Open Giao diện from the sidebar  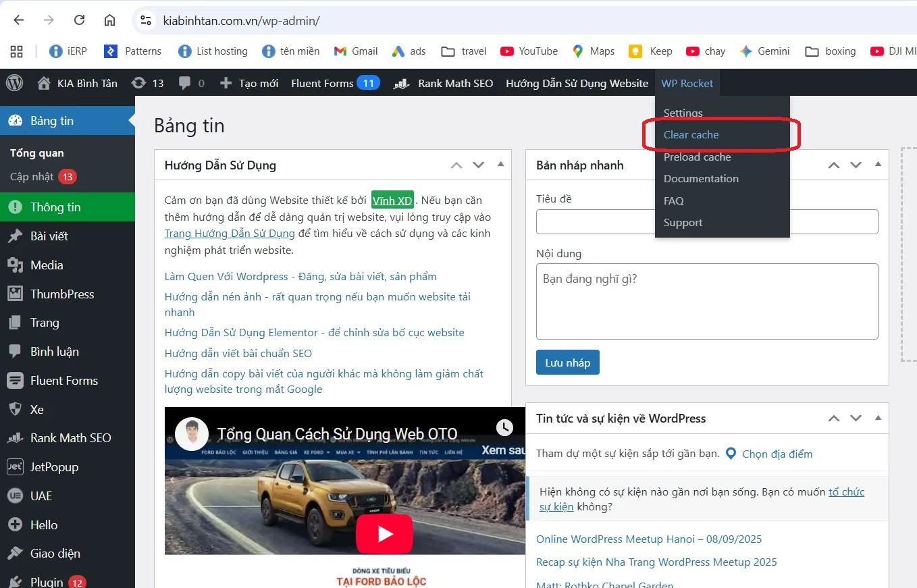[53, 553]
